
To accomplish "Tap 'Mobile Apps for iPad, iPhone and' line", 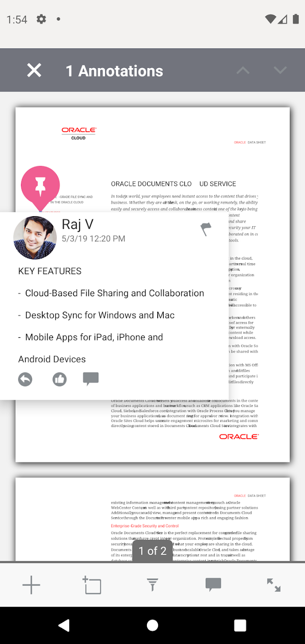I will click(x=94, y=337).
